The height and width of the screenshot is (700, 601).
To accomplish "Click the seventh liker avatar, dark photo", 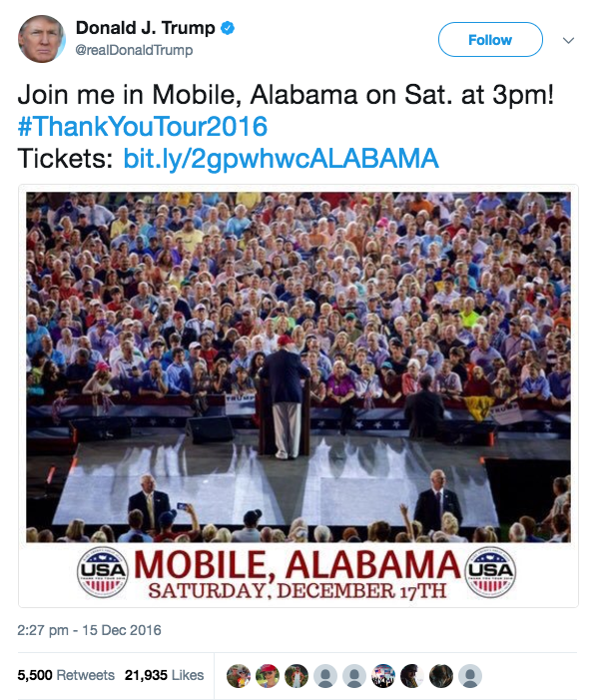I will [x=412, y=676].
